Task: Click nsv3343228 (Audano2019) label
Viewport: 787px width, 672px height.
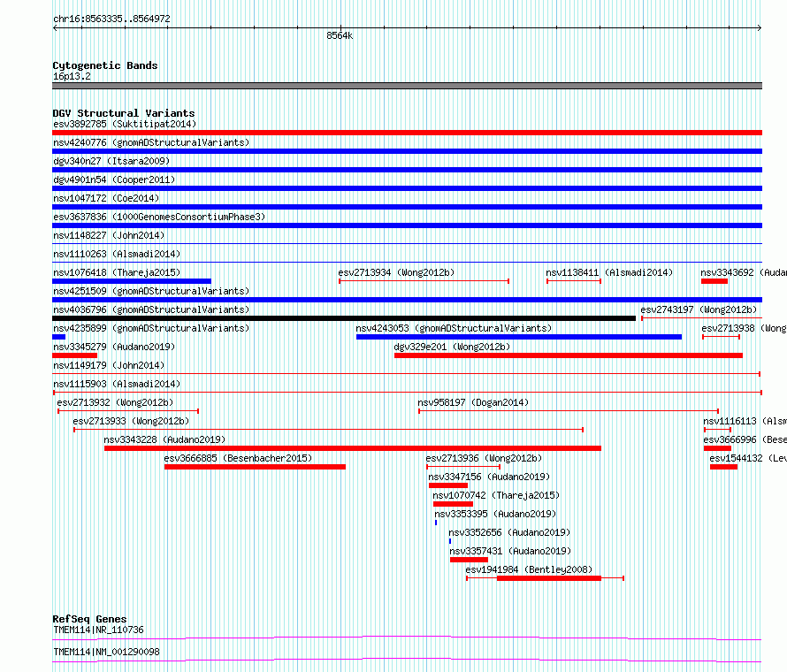Action: click(x=164, y=439)
